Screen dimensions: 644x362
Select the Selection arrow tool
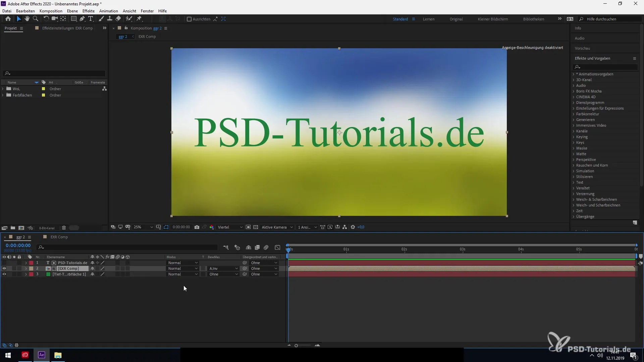(19, 19)
